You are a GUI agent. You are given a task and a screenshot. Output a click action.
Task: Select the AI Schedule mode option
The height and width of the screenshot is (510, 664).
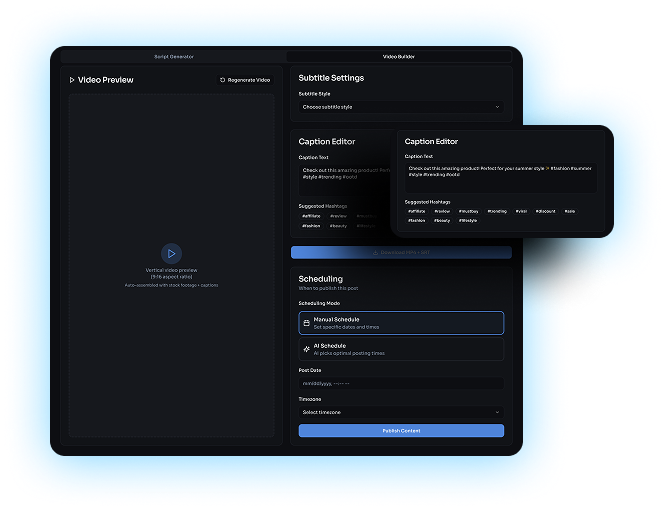tap(401, 349)
